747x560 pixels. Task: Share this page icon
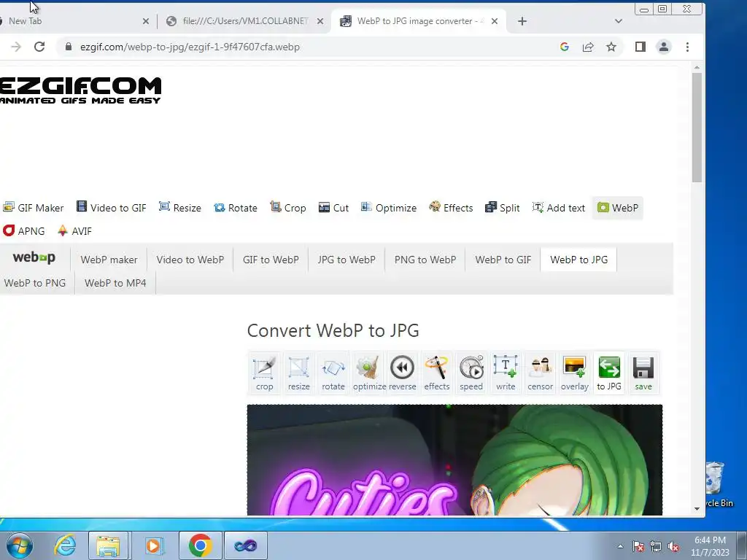pos(588,47)
